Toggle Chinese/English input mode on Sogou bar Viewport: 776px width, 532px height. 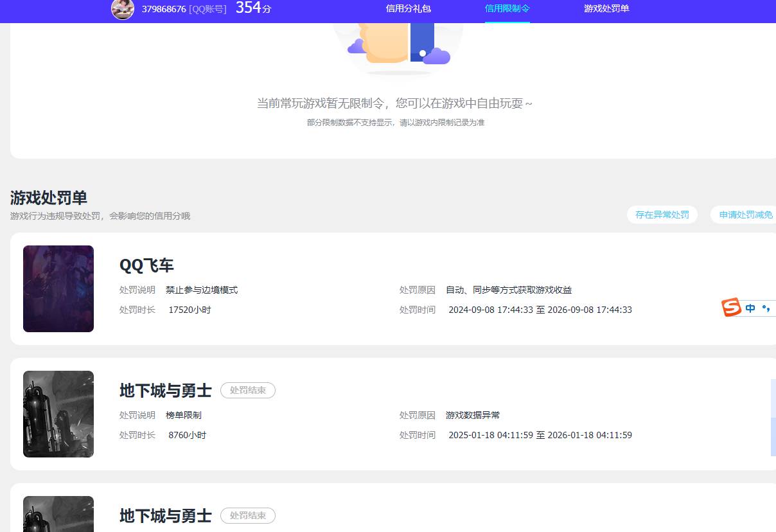[750, 308]
